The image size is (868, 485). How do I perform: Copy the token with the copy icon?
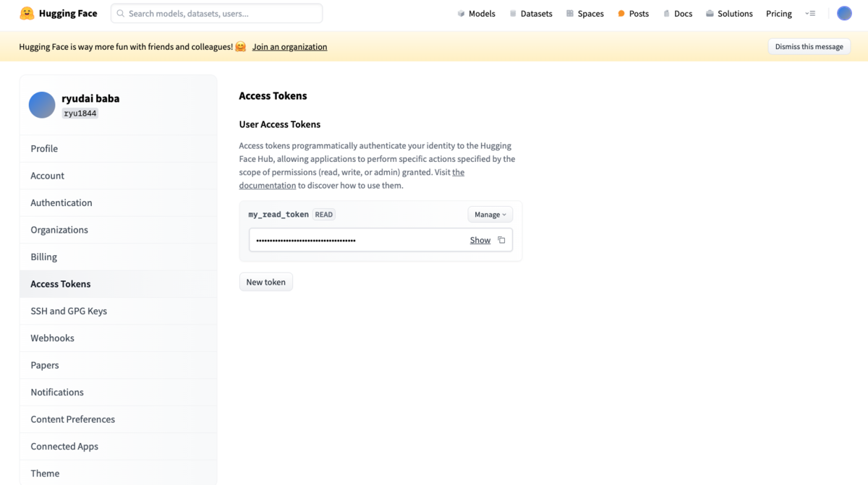501,240
